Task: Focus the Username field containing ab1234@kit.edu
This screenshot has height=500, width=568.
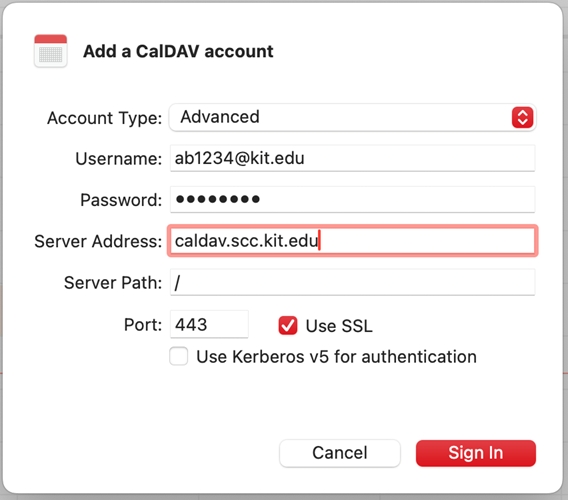Action: pyautogui.click(x=352, y=158)
